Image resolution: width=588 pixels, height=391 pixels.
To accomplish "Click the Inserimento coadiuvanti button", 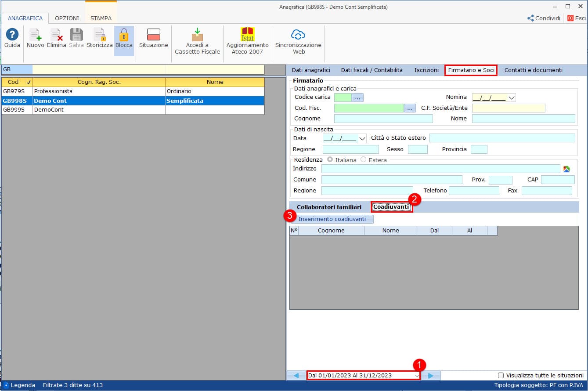I will pos(332,219).
